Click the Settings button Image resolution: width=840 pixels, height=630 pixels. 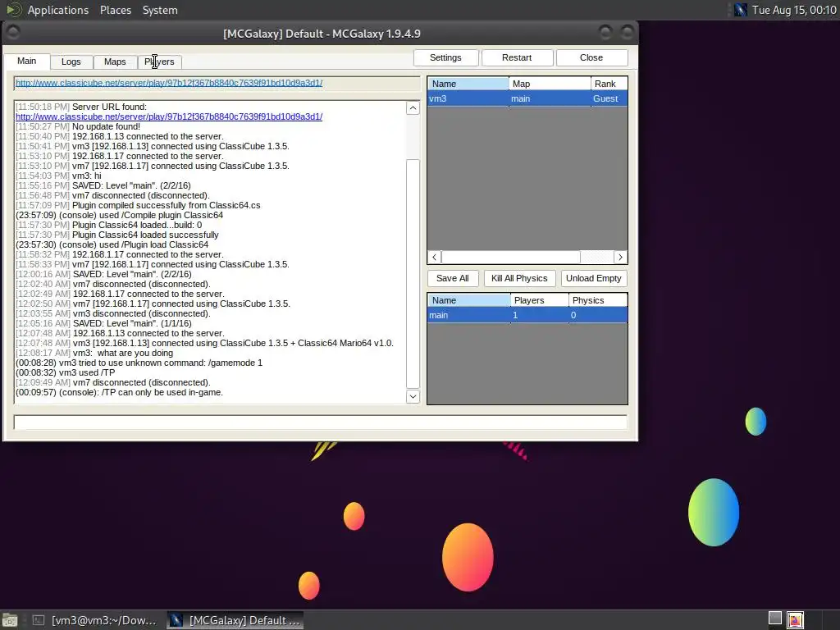coord(445,58)
